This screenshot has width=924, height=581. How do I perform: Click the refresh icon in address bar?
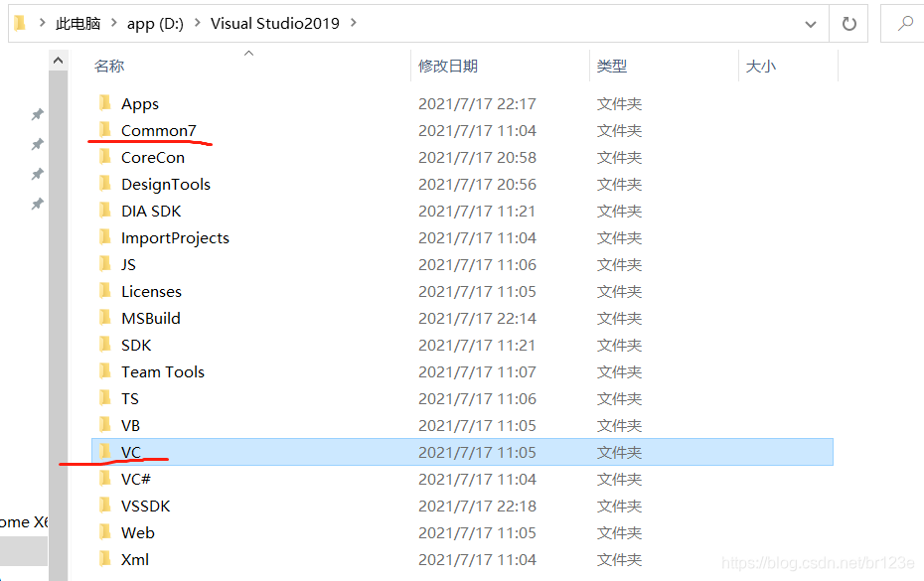pos(849,23)
